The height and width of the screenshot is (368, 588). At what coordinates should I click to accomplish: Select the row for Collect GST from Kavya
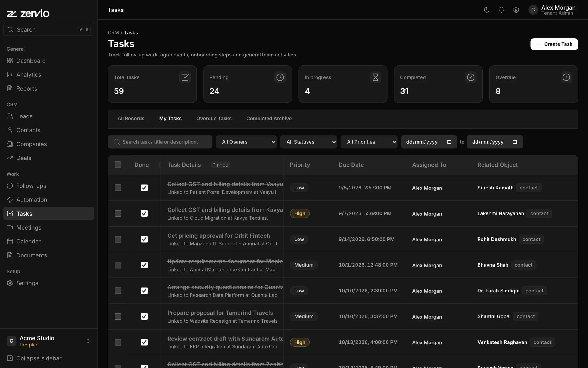118,213
